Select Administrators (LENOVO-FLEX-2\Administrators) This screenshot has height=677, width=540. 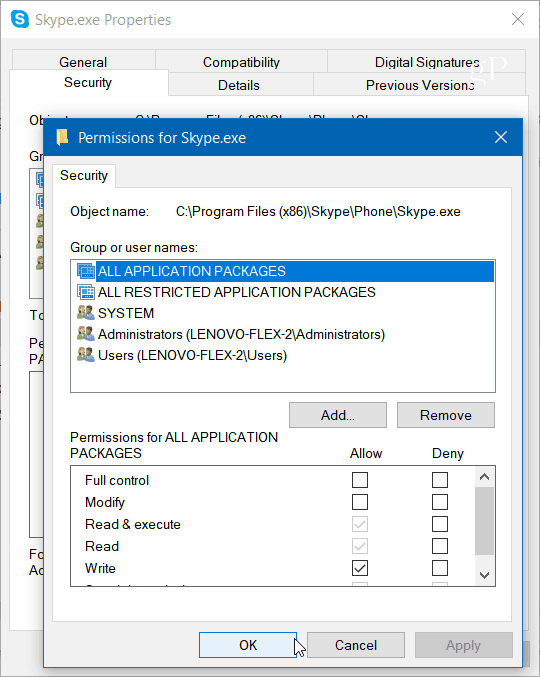pyautogui.click(x=241, y=334)
